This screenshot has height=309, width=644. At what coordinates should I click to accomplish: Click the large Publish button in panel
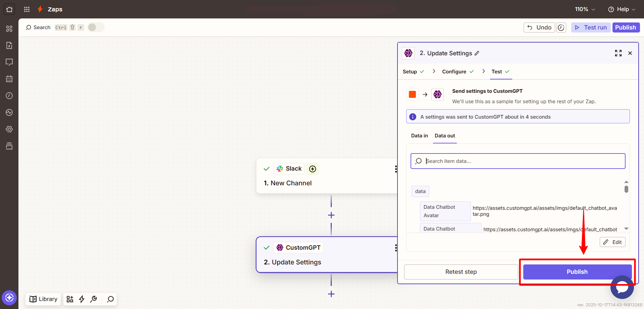point(577,272)
